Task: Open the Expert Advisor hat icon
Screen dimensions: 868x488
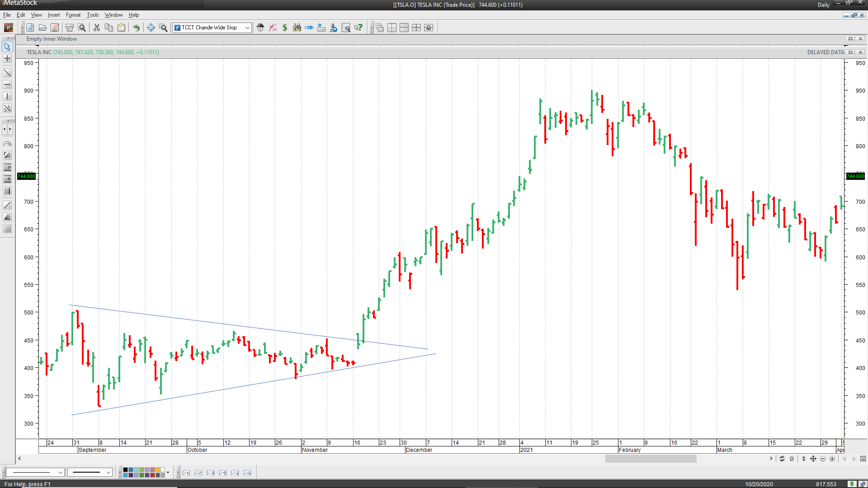Action: pyautogui.click(x=260, y=28)
